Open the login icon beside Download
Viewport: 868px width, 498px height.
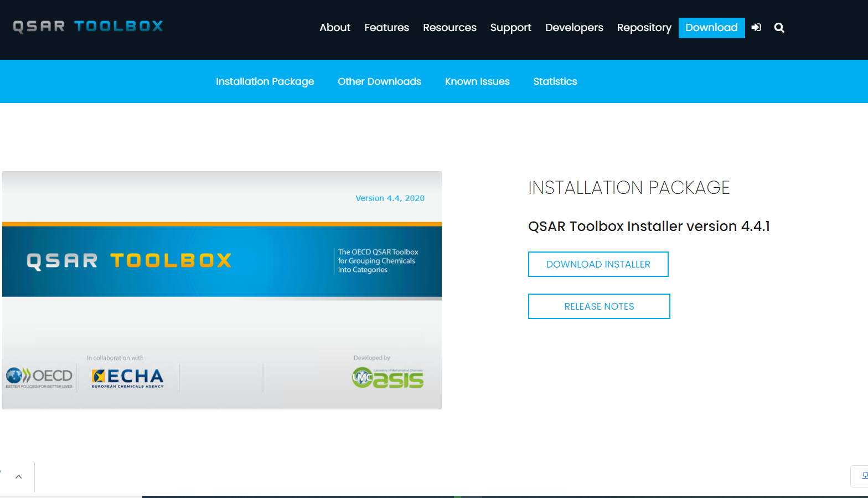[x=756, y=27]
